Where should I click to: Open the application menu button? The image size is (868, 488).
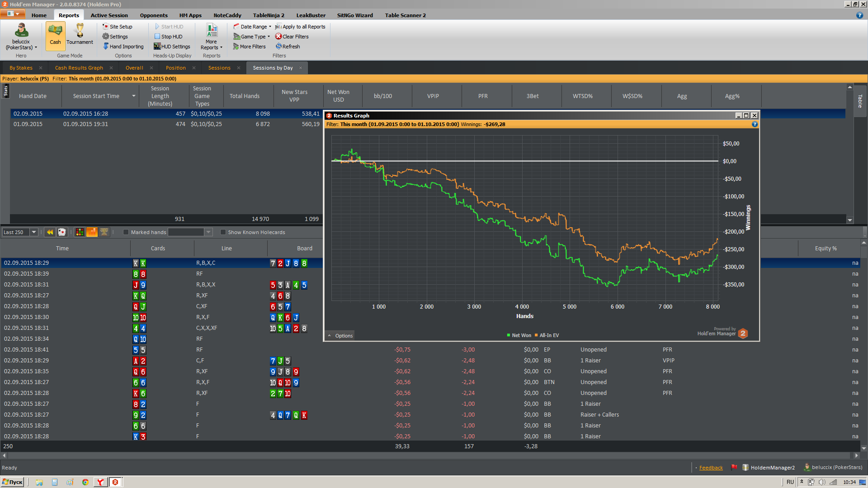click(x=13, y=14)
